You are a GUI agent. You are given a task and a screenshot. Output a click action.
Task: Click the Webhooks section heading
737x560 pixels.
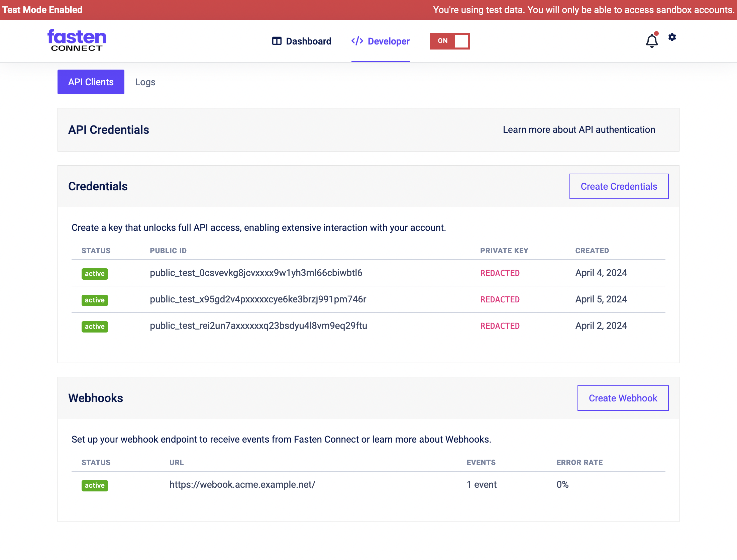[96, 398]
